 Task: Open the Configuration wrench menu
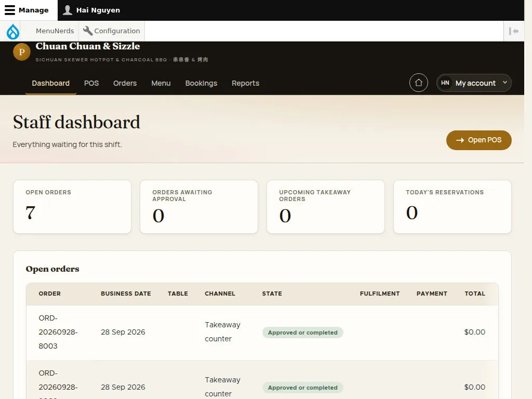112,31
